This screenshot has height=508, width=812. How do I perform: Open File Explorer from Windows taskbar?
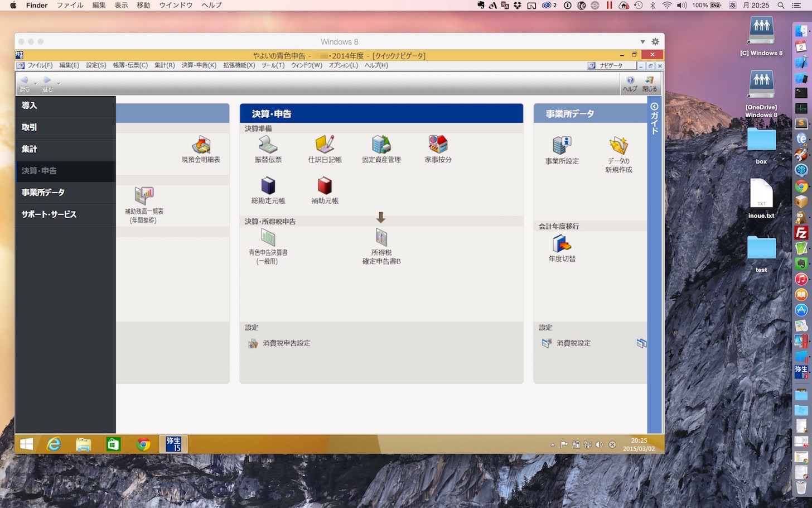click(84, 444)
